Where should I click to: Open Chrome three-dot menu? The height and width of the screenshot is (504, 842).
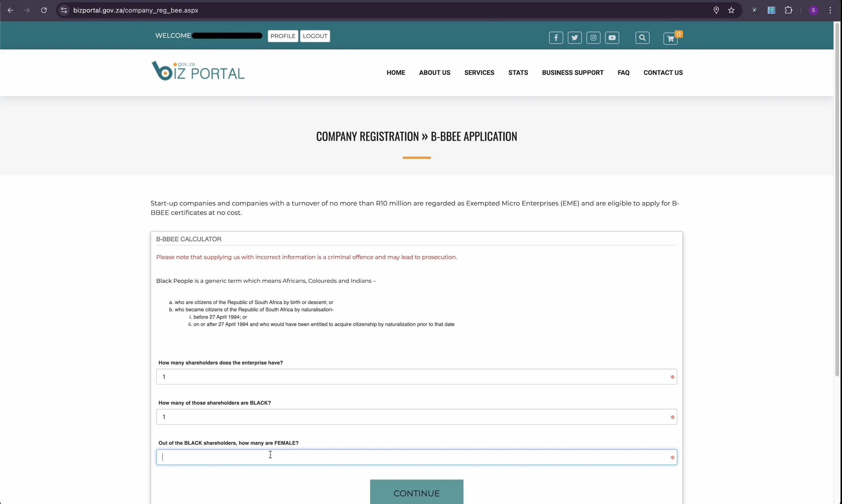coord(830,10)
